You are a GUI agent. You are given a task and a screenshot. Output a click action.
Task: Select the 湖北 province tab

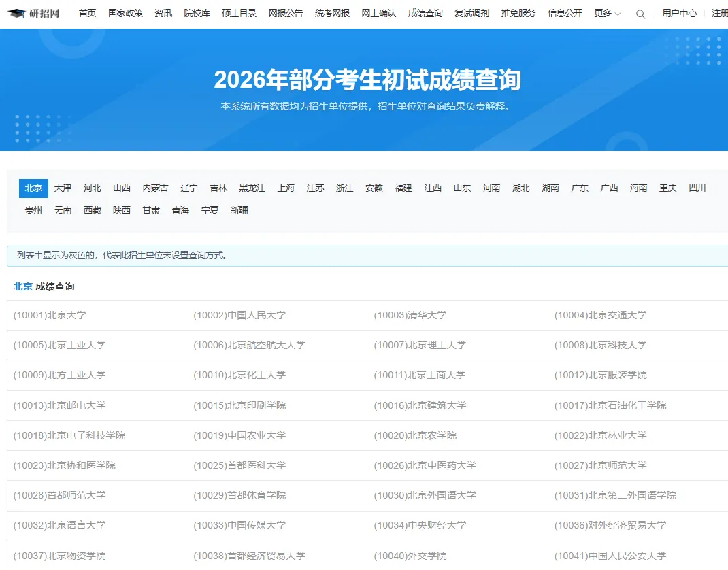[521, 188]
